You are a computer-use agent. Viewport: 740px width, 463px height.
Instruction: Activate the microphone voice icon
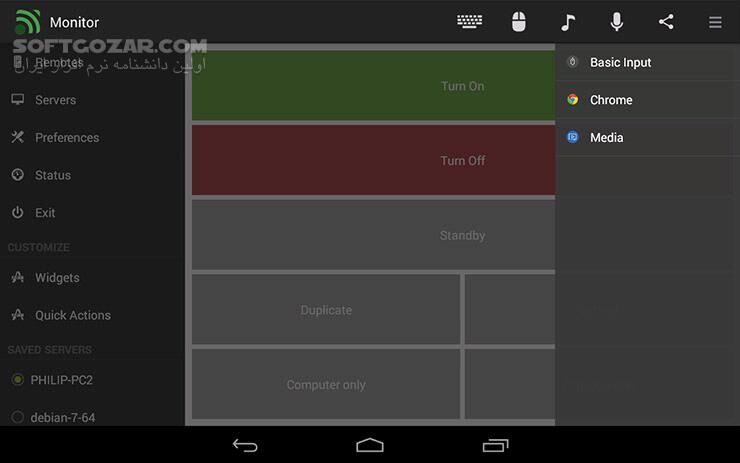(x=617, y=22)
